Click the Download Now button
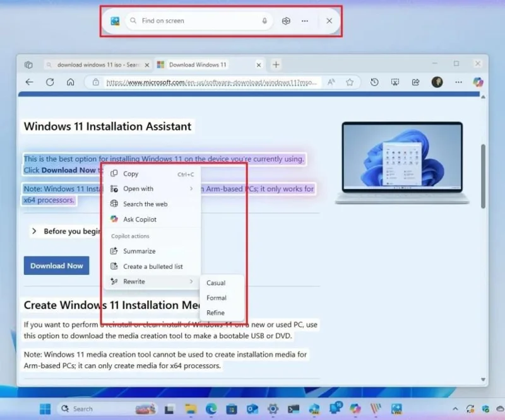The height and width of the screenshot is (420, 505). (x=56, y=266)
